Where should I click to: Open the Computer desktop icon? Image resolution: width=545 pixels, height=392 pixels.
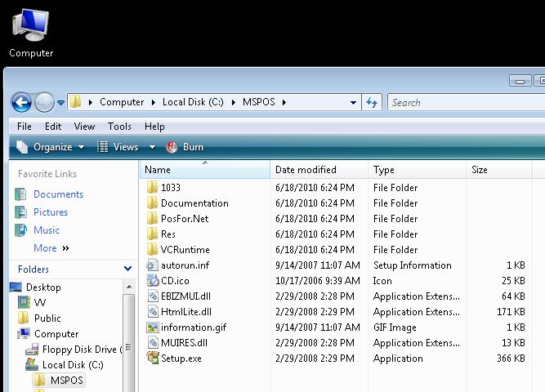tap(31, 33)
